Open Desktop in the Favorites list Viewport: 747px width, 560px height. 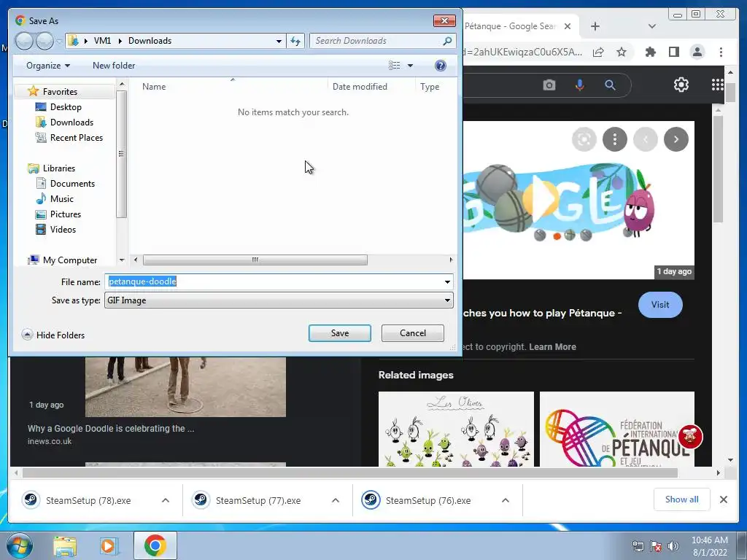[x=66, y=107]
